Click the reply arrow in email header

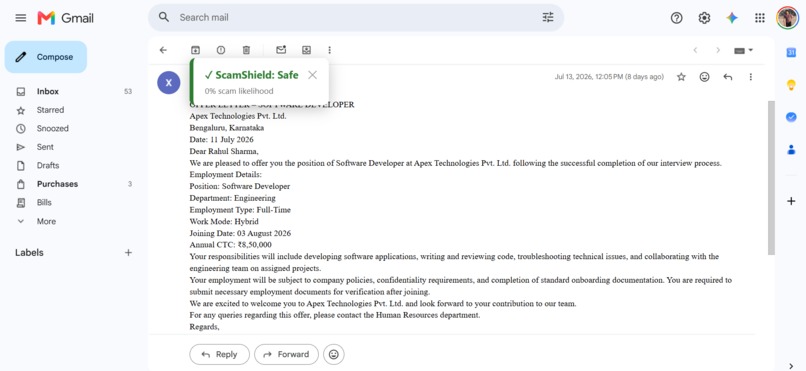pos(727,77)
